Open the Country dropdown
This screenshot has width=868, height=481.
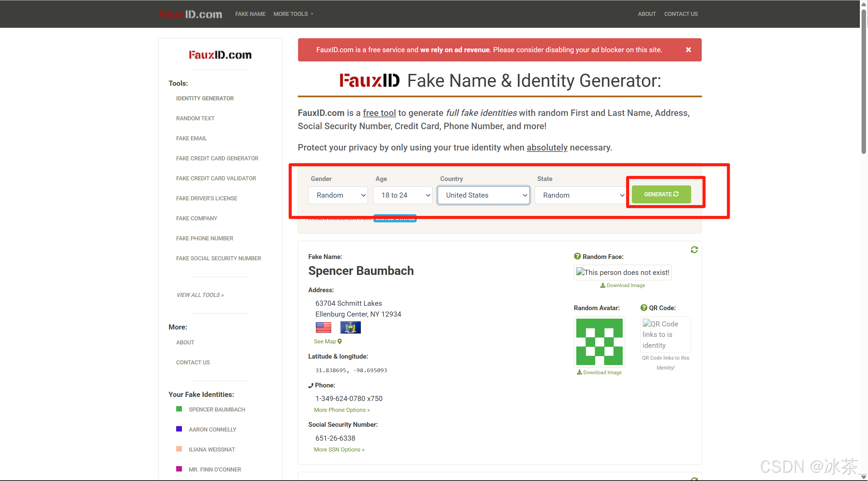pyautogui.click(x=483, y=195)
